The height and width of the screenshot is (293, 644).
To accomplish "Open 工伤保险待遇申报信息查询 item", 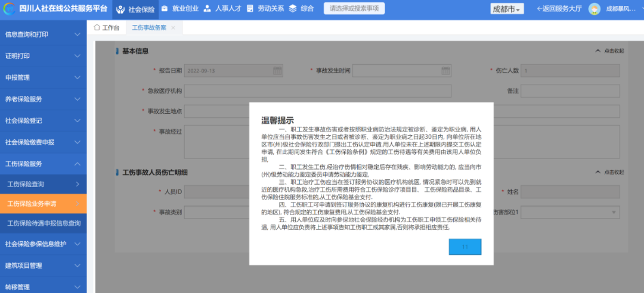I will 43,223.
